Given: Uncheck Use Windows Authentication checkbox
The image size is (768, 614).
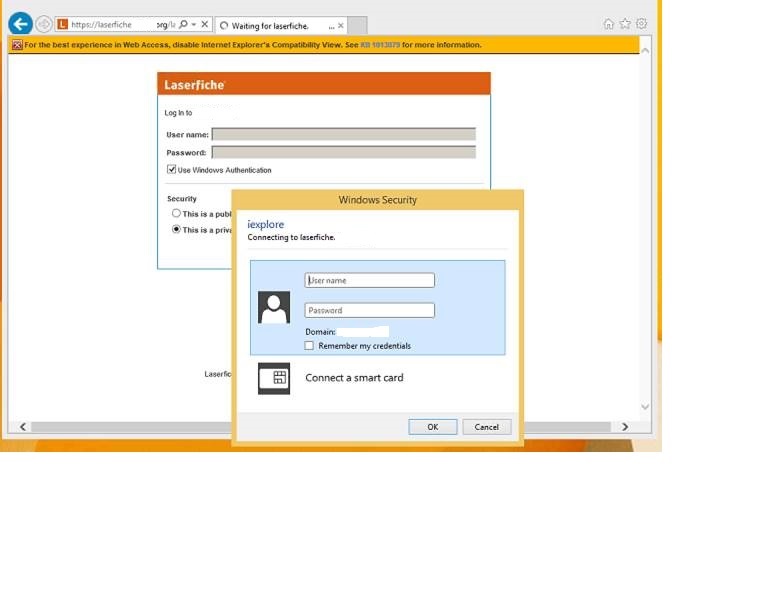Looking at the screenshot, I should point(171,169).
